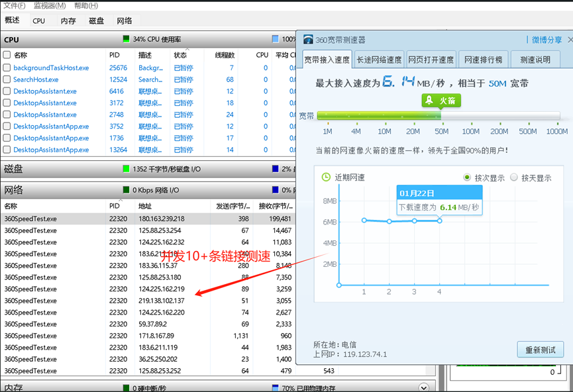Select the 171.8.167.89 network row
Screen dimensions: 573x392
pos(148,336)
